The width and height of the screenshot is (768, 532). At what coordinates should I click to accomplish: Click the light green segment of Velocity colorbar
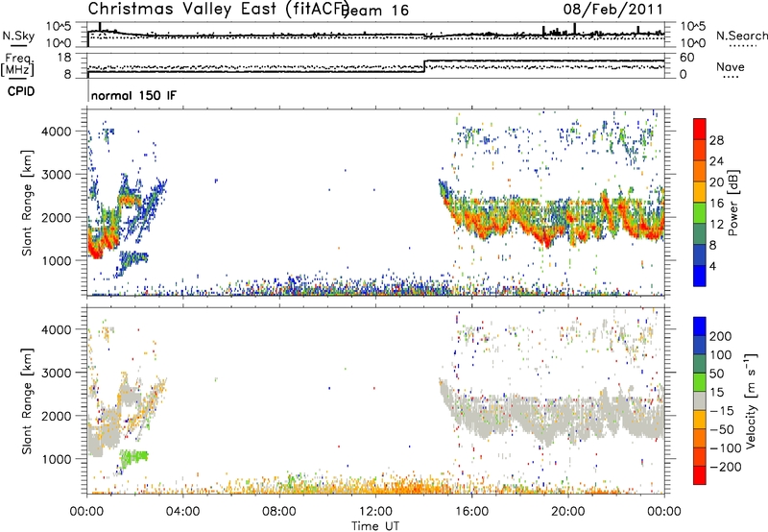click(x=700, y=382)
